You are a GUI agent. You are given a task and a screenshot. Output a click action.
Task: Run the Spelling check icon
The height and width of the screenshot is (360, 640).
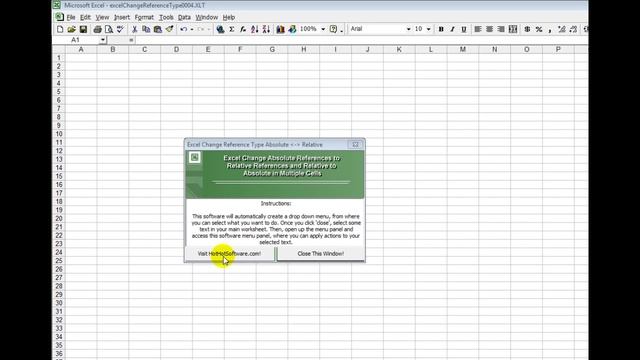point(120,29)
